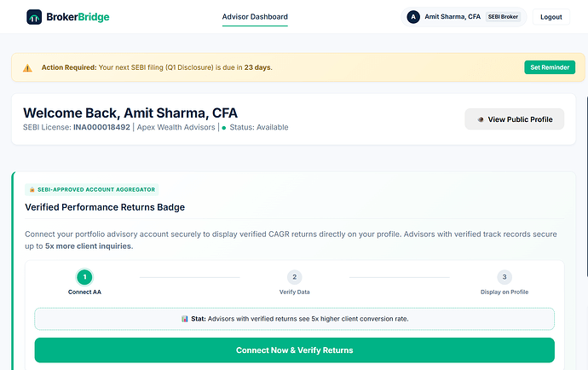Click the yellow warning triangle icon
Screen dimensions: 588x370
pos(27,68)
